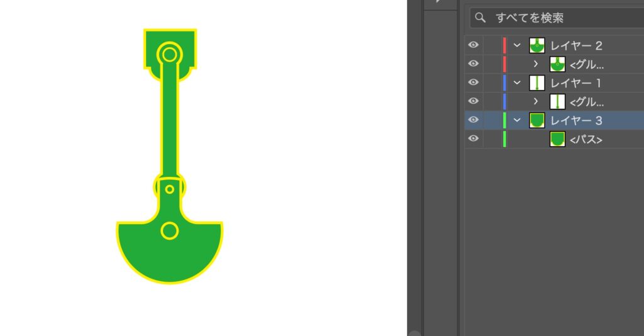Click the レイヤー 1 thumbnail preview
This screenshot has width=644, height=336.
(536, 82)
